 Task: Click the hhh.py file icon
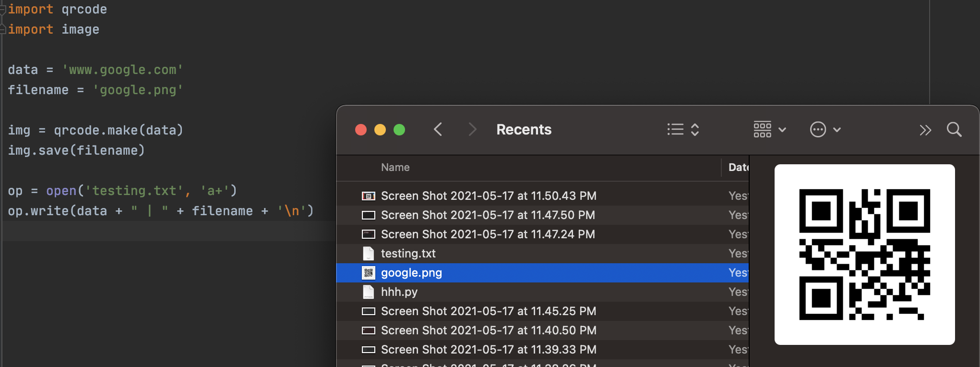click(x=368, y=292)
